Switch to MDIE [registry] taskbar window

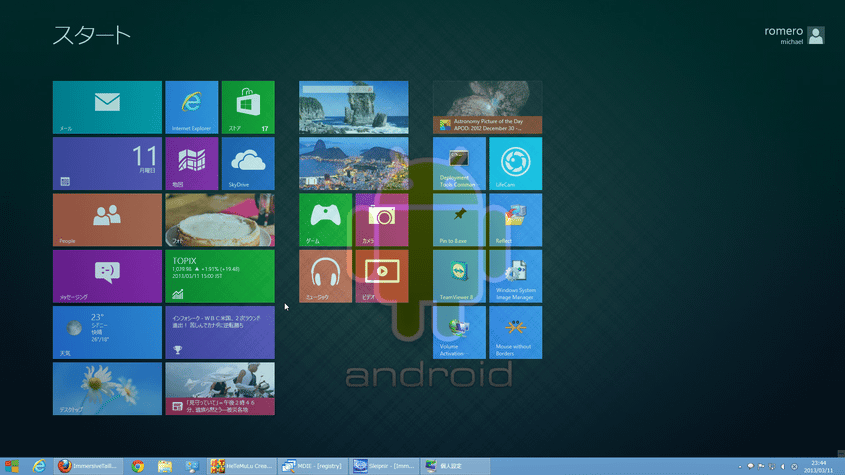313,466
